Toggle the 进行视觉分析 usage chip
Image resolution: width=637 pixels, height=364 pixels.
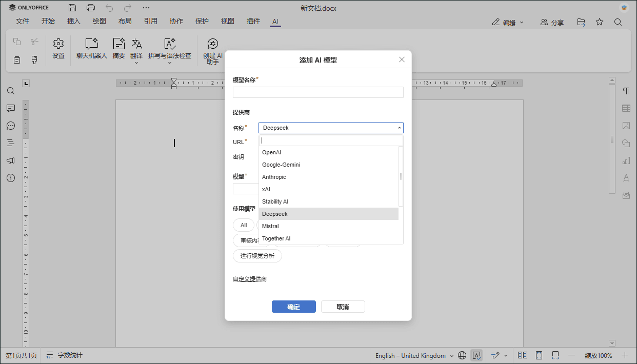[257, 256]
